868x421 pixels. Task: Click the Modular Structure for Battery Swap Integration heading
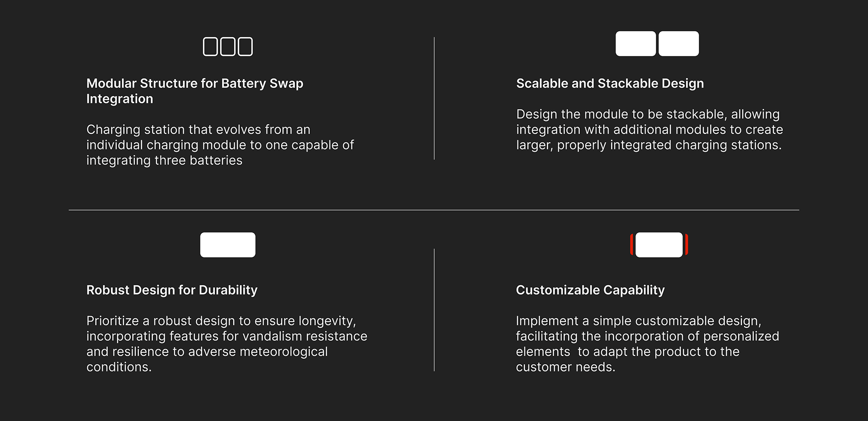[x=195, y=91]
